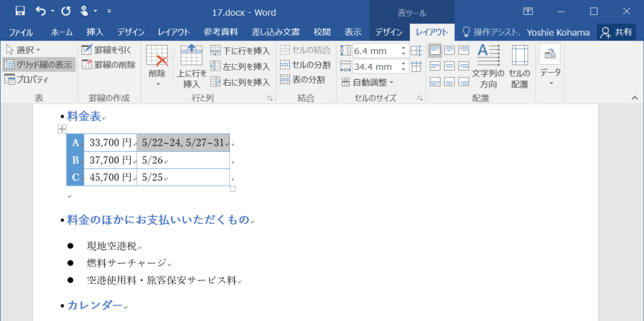This screenshot has height=321, width=644.
Task: Select align bottom left icon
Action: 436,81
